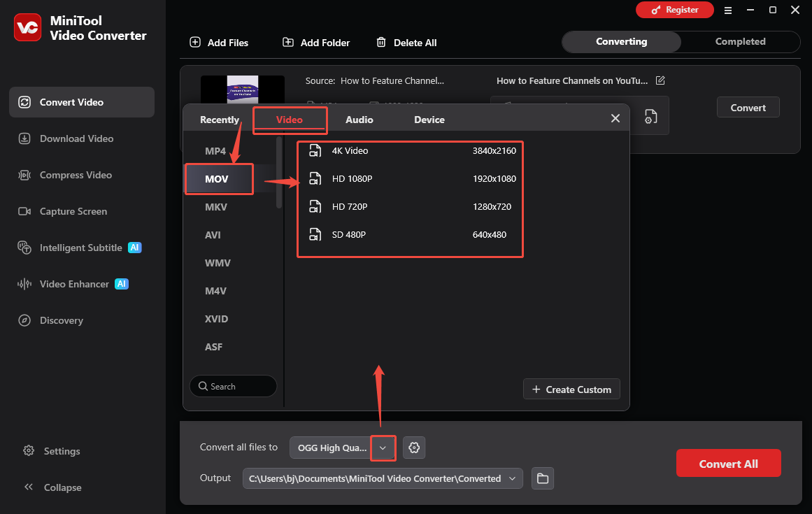Image resolution: width=812 pixels, height=514 pixels.
Task: Open output format settings gear icon
Action: pos(414,448)
